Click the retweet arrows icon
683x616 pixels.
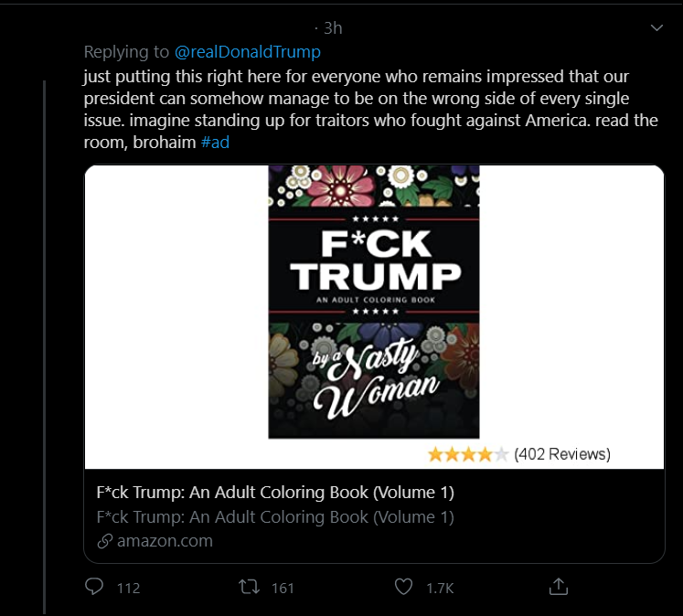tap(249, 587)
